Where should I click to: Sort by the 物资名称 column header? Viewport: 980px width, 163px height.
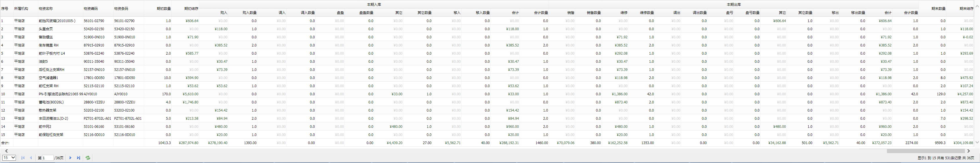coord(46,8)
